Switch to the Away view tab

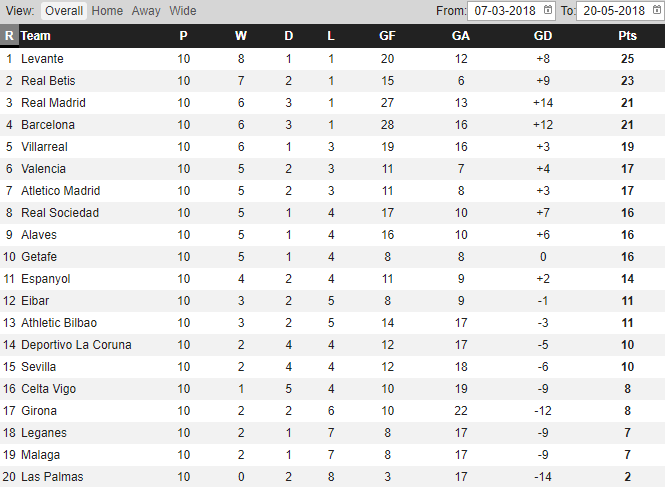pyautogui.click(x=146, y=11)
